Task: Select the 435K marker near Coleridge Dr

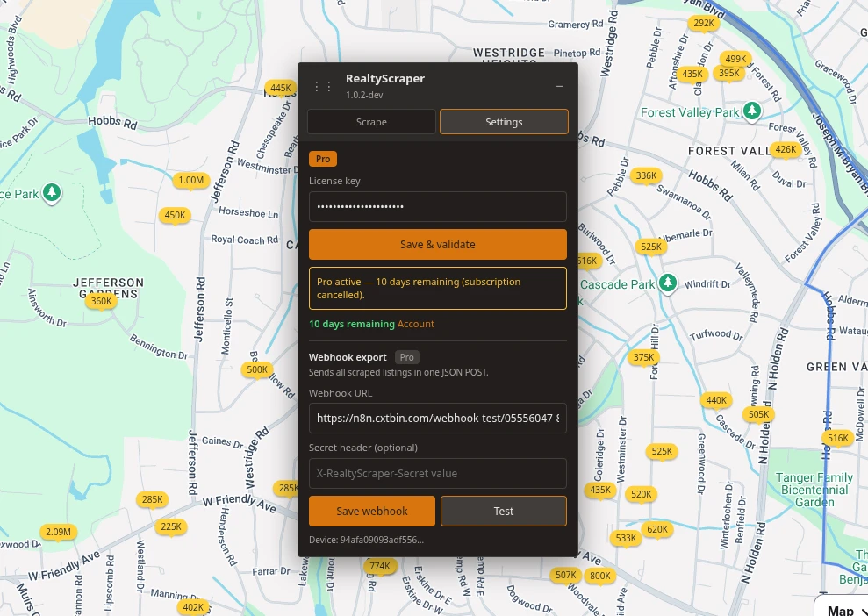Action: (600, 490)
